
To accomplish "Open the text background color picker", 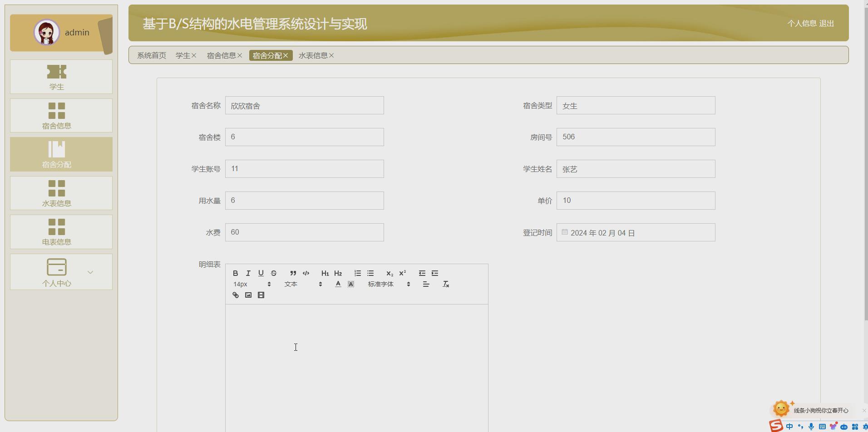I will [350, 284].
